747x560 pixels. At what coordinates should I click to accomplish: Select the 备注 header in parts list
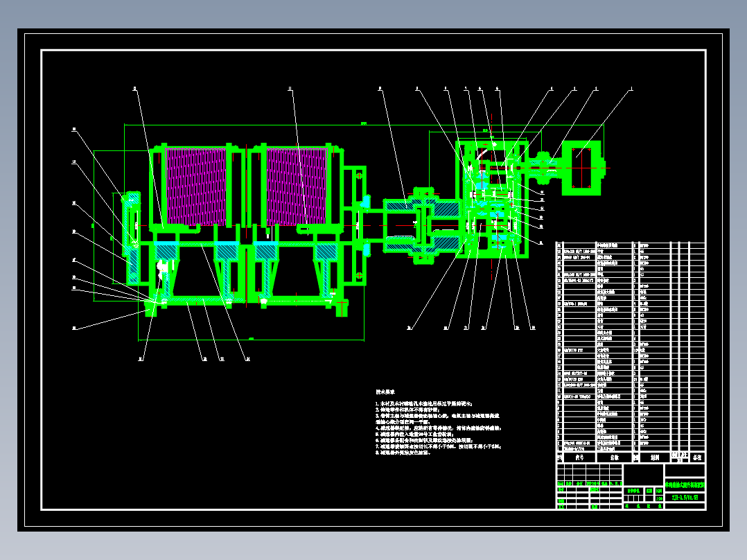(x=697, y=457)
